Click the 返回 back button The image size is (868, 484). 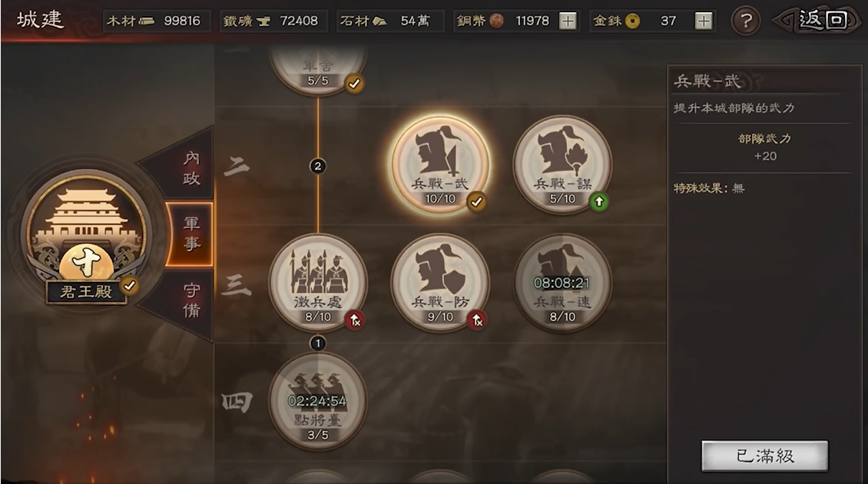click(x=817, y=21)
